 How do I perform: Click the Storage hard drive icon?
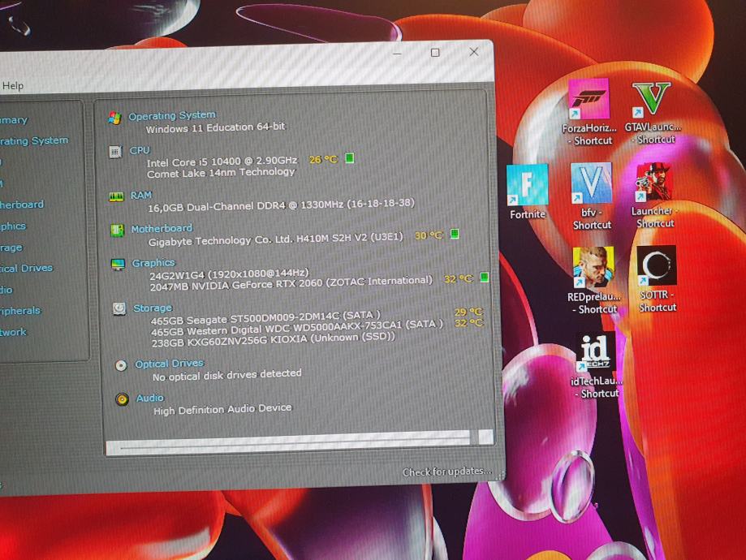pyautogui.click(x=119, y=308)
